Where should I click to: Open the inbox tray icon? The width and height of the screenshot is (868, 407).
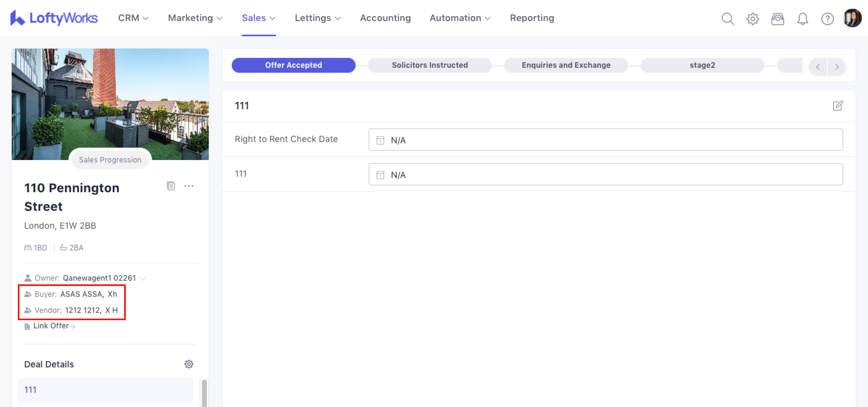pos(777,19)
